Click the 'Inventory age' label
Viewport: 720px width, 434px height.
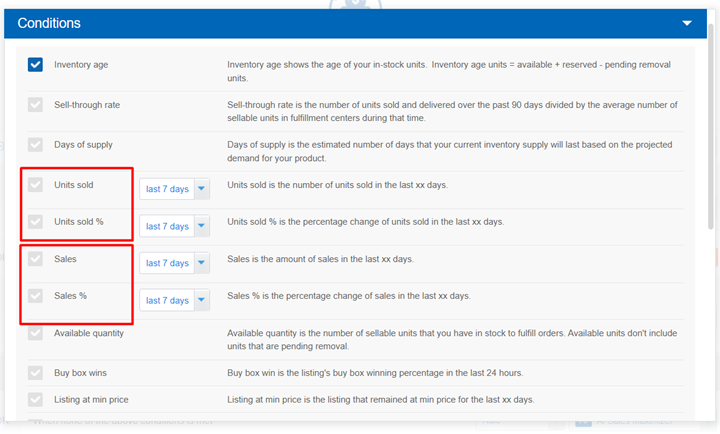click(81, 65)
